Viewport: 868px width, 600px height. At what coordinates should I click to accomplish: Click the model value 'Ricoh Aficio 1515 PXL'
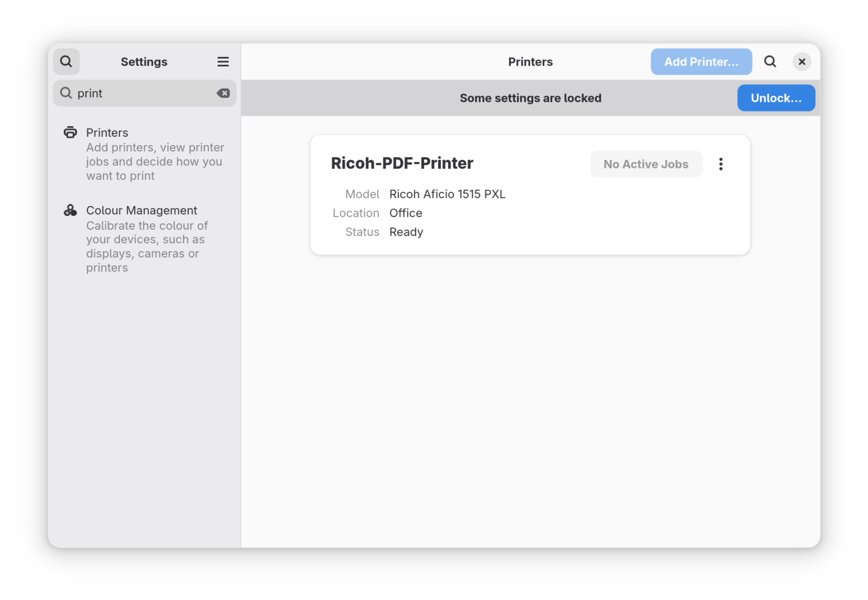[447, 194]
